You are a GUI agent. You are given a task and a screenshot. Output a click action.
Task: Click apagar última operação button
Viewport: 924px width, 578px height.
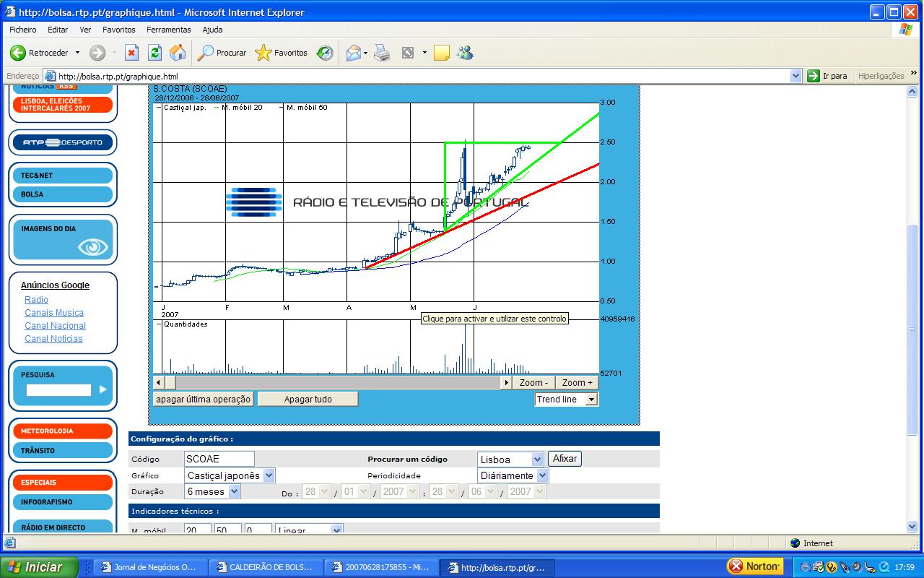click(x=204, y=400)
